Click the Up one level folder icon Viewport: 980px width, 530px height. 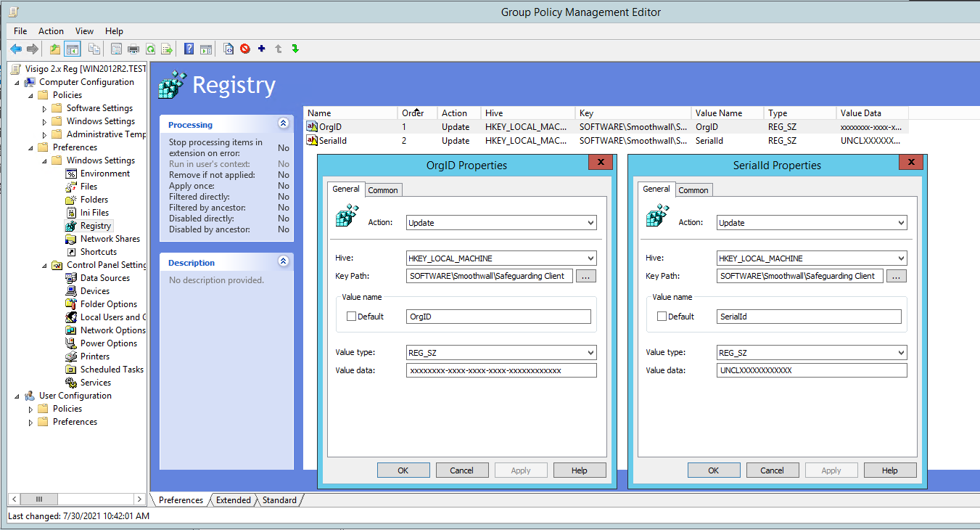coord(55,49)
